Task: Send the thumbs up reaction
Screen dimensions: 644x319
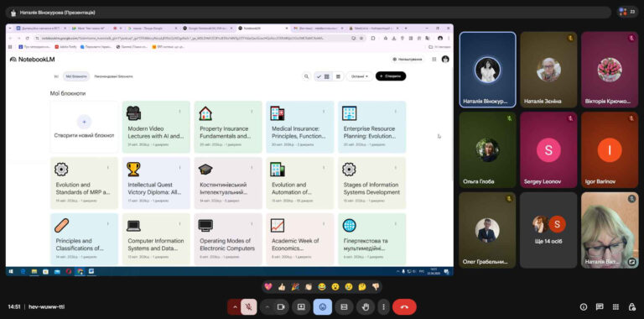Action: (282, 287)
